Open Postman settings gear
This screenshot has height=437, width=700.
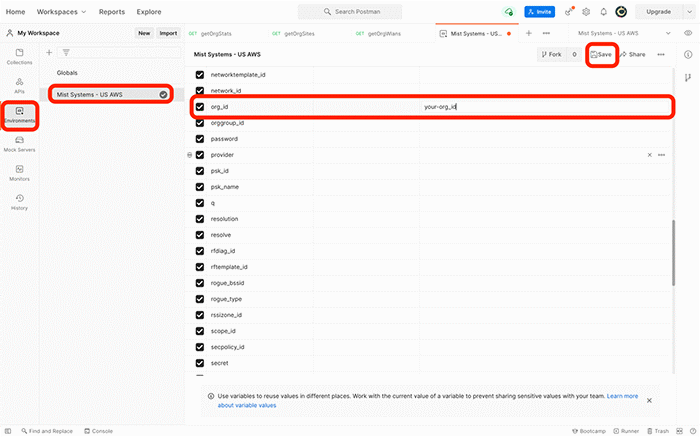586,12
